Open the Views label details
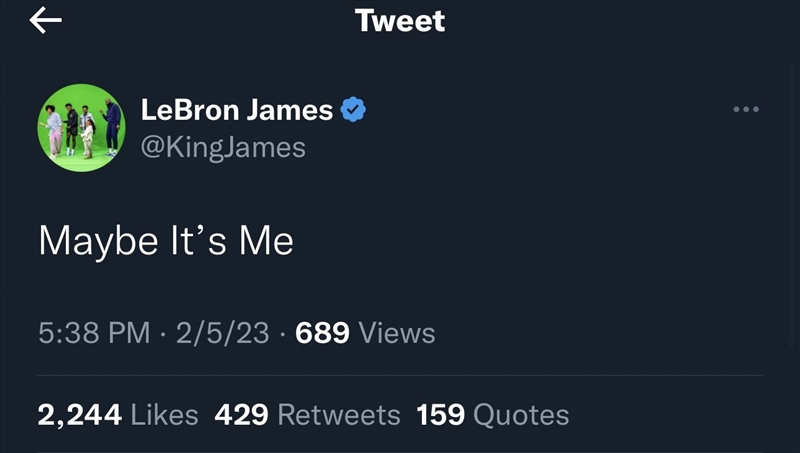The image size is (800, 453). [x=396, y=333]
